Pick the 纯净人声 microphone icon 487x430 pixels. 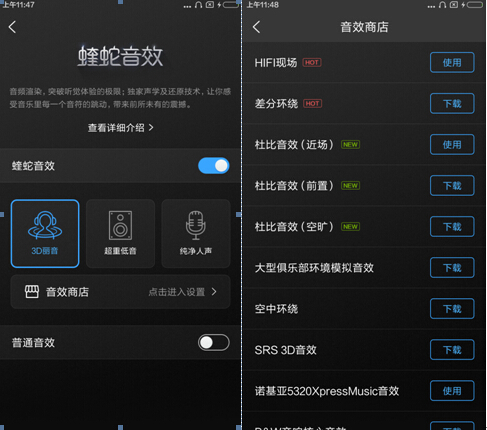click(x=196, y=225)
